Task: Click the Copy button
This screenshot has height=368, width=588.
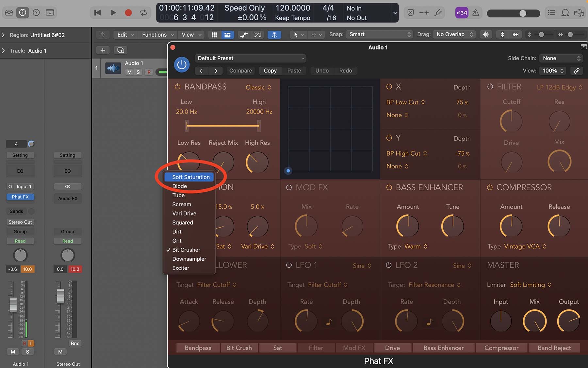Action: pyautogui.click(x=270, y=71)
